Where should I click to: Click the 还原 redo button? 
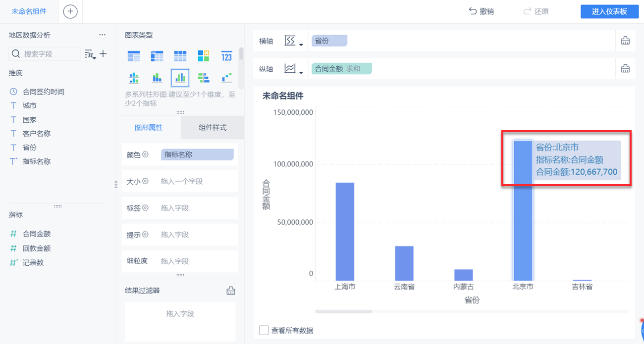(536, 11)
